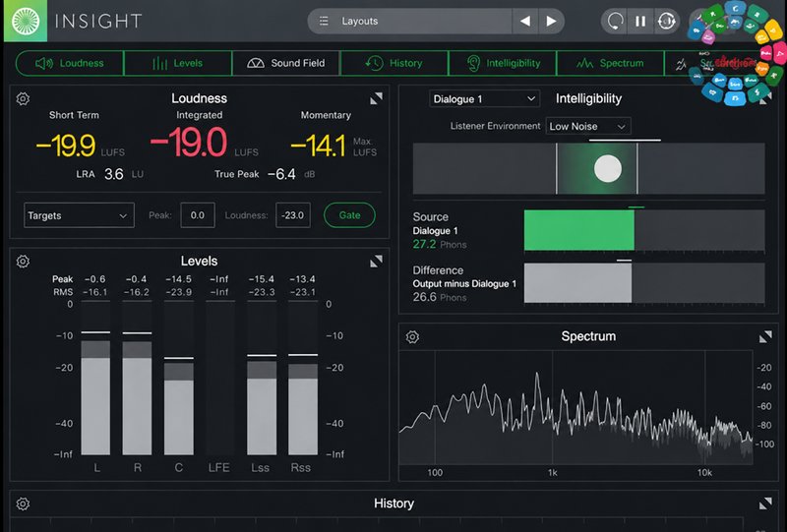Click the 10k label on spectrum axis
787x532 pixels.
tap(704, 473)
